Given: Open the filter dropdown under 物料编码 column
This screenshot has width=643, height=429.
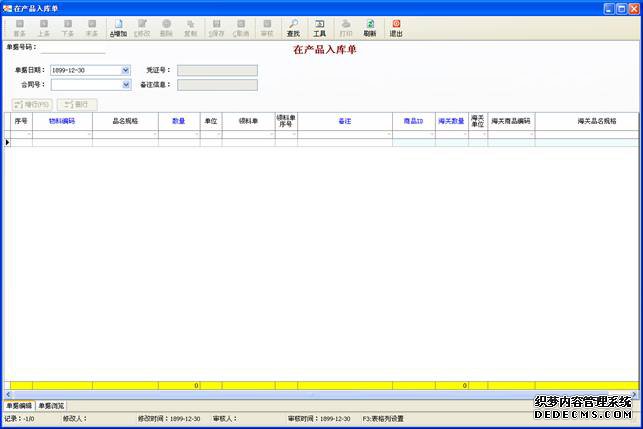Looking at the screenshot, I should 88,134.
